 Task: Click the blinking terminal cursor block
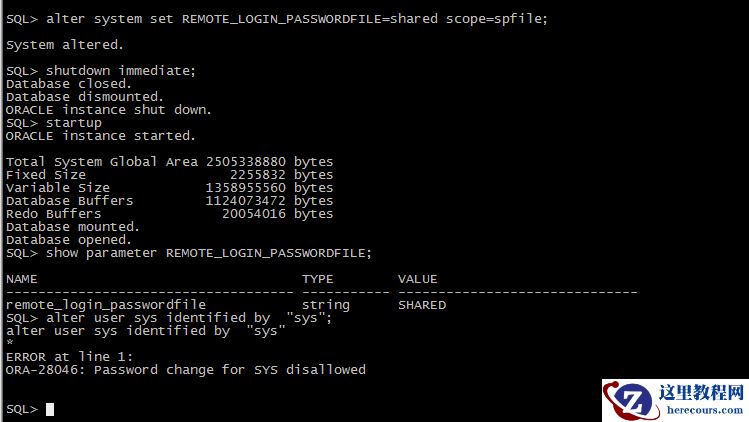coord(50,409)
